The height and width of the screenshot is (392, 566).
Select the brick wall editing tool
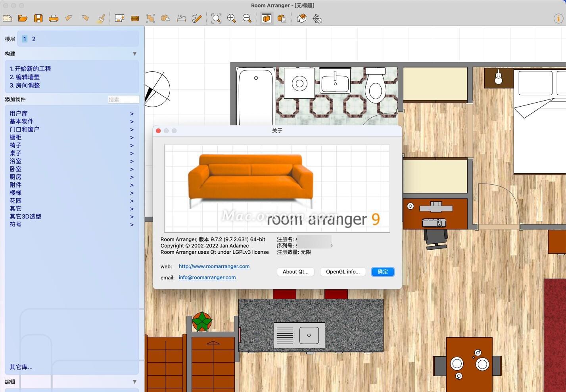[x=135, y=18]
